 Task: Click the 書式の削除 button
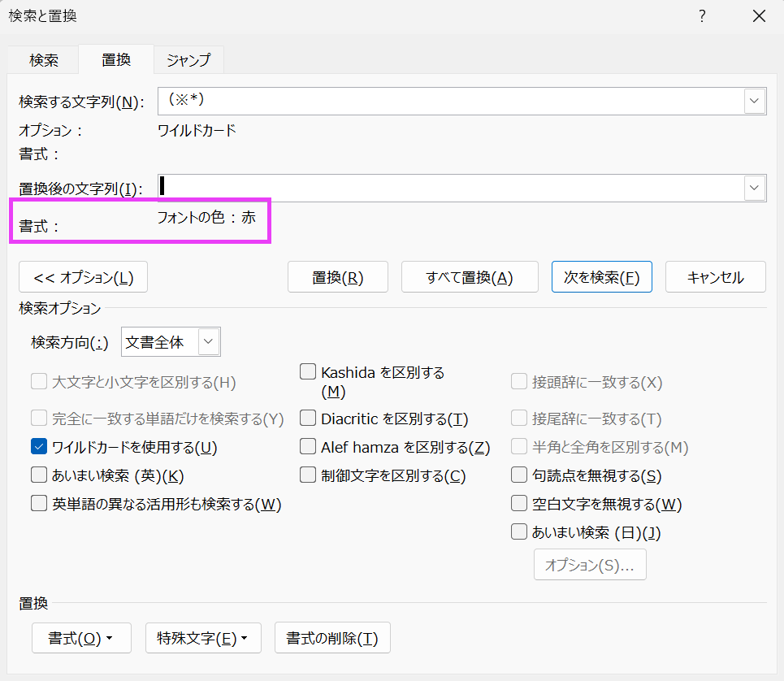(332, 639)
